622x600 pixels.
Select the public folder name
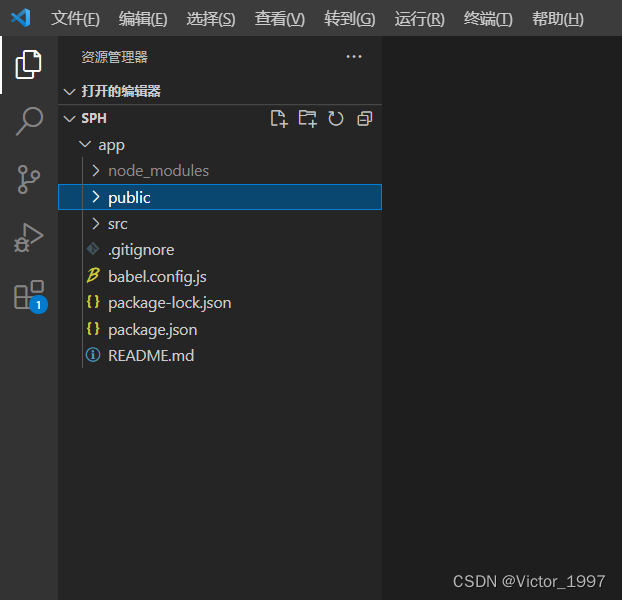tap(129, 197)
